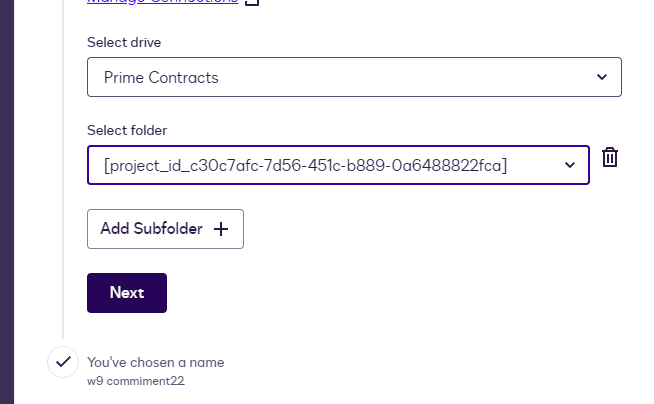Click the Add Subfolder button
This screenshot has height=404, width=654.
point(165,229)
